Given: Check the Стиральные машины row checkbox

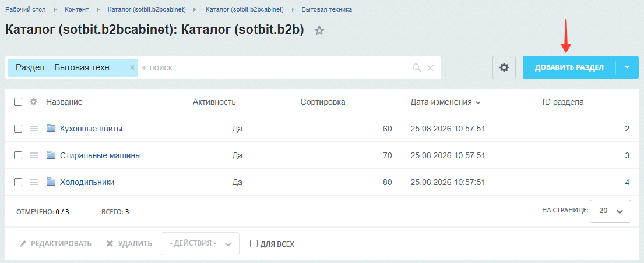Looking at the screenshot, I should 18,155.
